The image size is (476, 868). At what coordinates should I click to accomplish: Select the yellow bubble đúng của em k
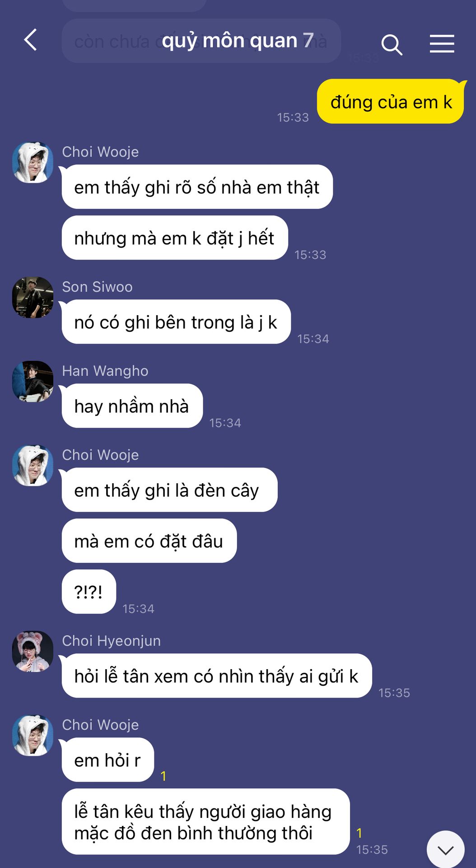click(x=391, y=101)
